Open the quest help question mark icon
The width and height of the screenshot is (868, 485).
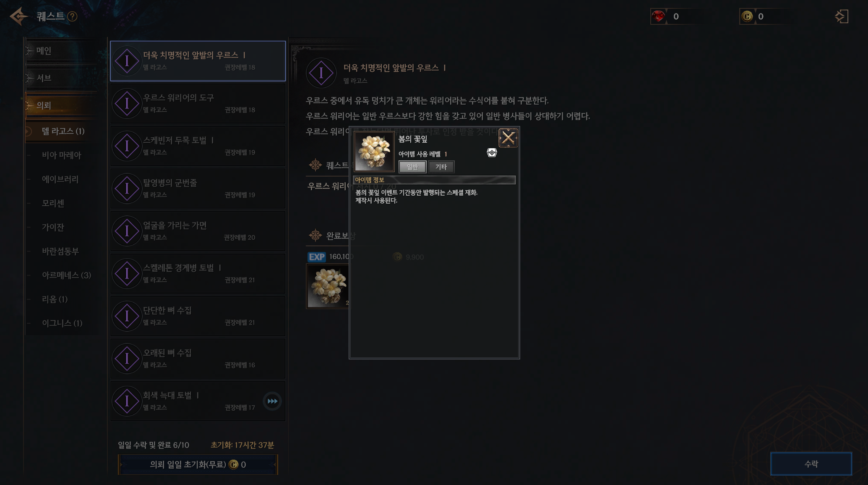coord(72,16)
